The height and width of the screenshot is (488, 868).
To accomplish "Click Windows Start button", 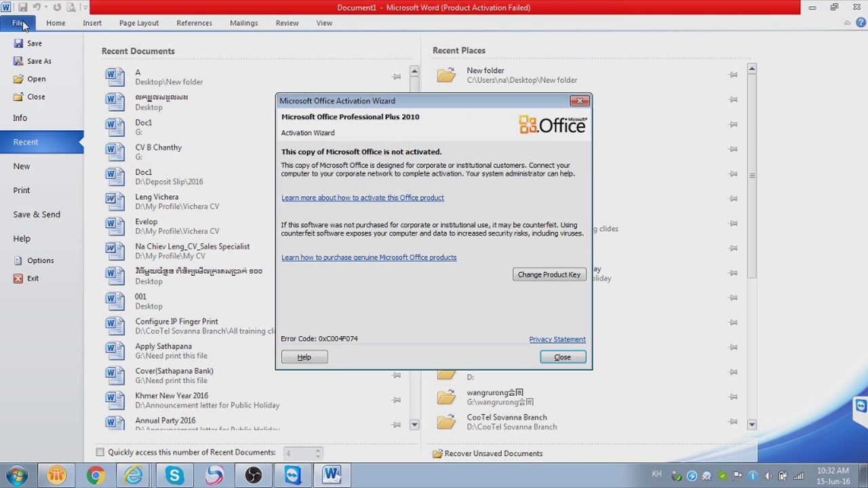I will (x=16, y=475).
